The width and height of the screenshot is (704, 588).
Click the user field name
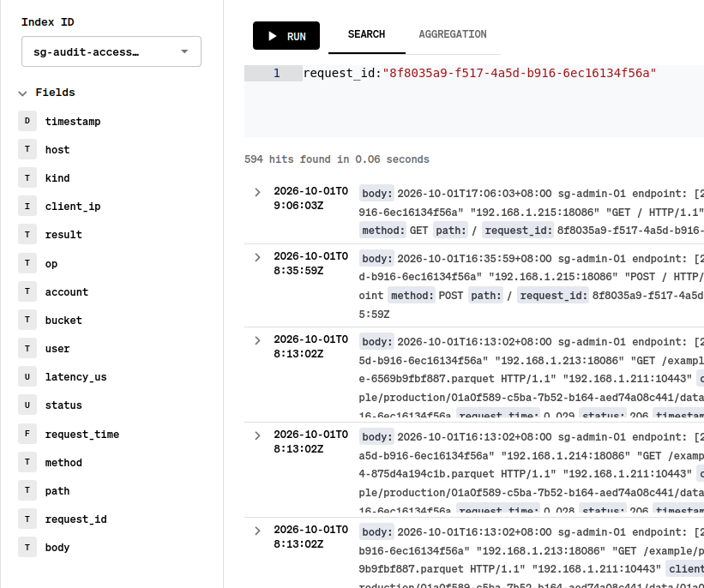click(57, 349)
